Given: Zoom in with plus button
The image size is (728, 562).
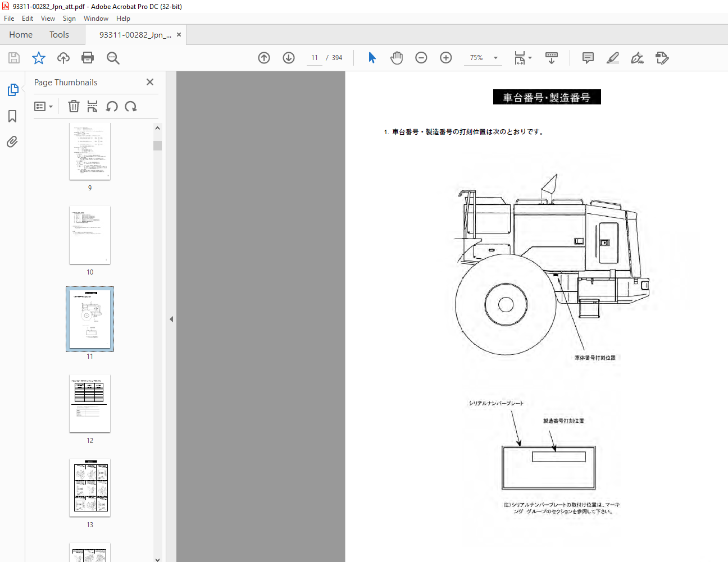Looking at the screenshot, I should 446,58.
